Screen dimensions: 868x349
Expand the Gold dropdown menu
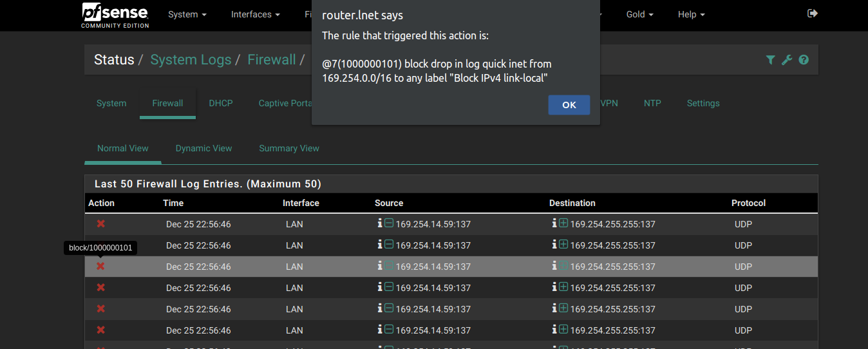click(639, 14)
